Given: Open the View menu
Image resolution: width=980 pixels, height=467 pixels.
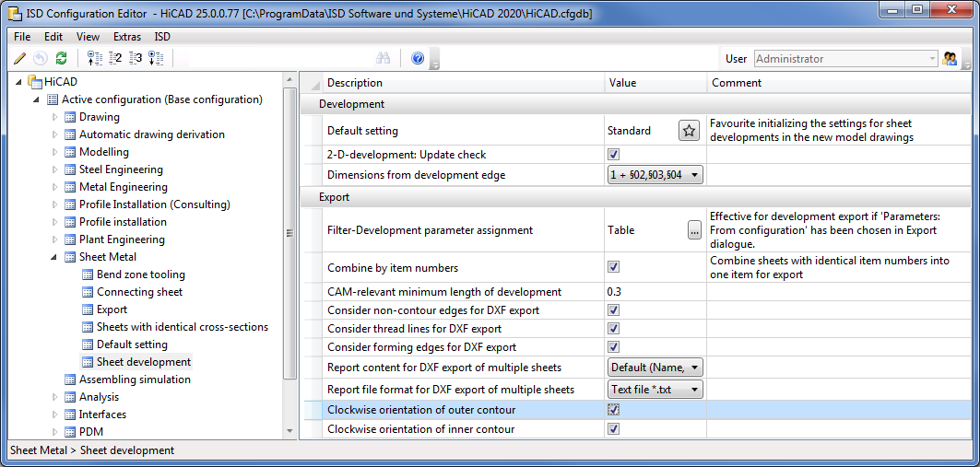Looking at the screenshot, I should 88,37.
